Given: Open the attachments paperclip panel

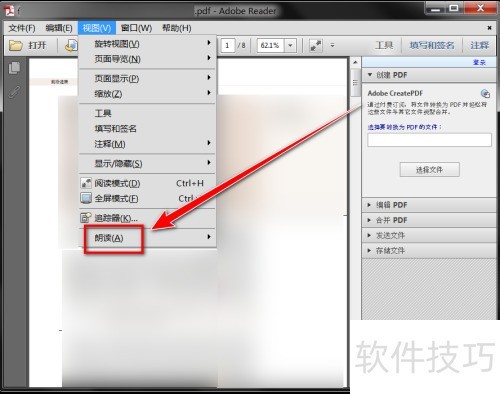Looking at the screenshot, I should 14,92.
